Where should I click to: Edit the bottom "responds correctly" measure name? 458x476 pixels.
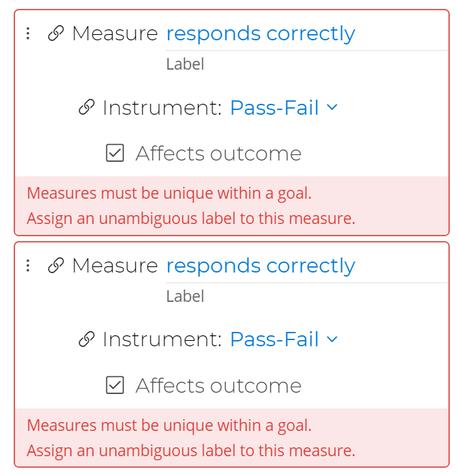point(261,266)
